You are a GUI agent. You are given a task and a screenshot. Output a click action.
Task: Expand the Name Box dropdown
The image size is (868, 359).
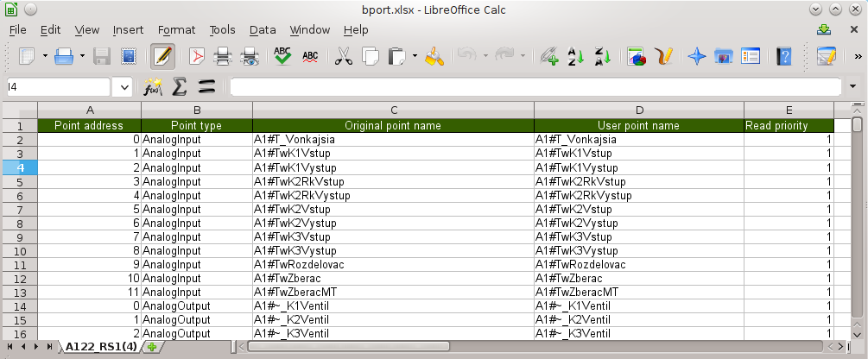coord(124,87)
